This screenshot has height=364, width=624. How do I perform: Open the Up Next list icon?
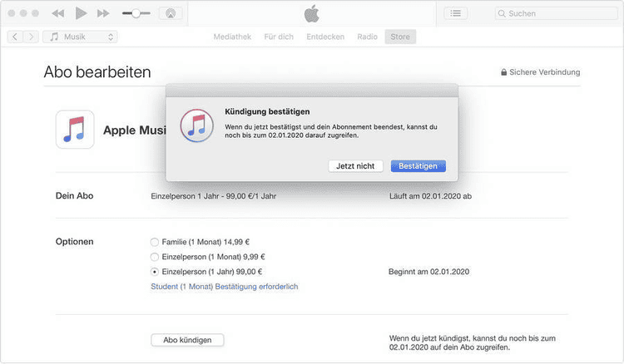(x=456, y=13)
